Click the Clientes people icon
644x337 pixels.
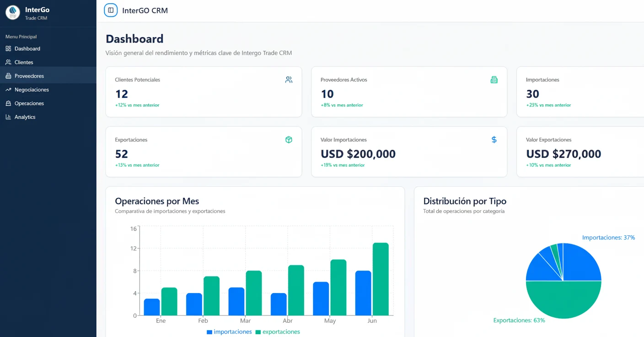tap(8, 62)
